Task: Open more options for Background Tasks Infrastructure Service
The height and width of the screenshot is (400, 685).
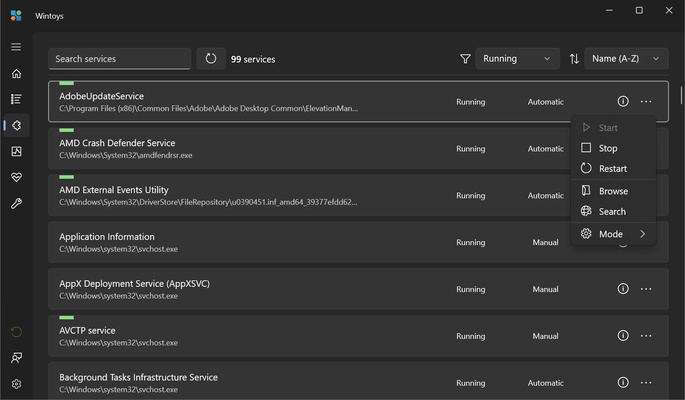Action: [646, 383]
